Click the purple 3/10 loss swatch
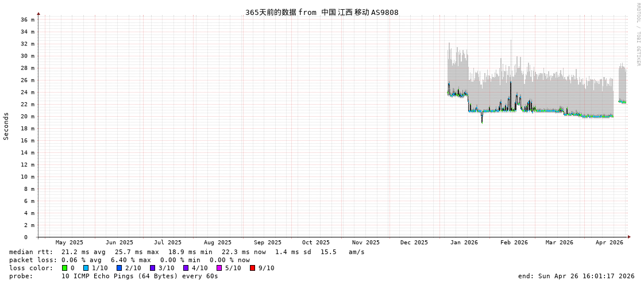This screenshot has height=284, width=644. pos(152,268)
